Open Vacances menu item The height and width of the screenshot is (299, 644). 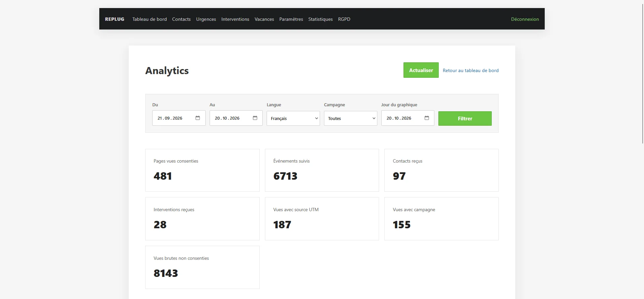tap(264, 19)
